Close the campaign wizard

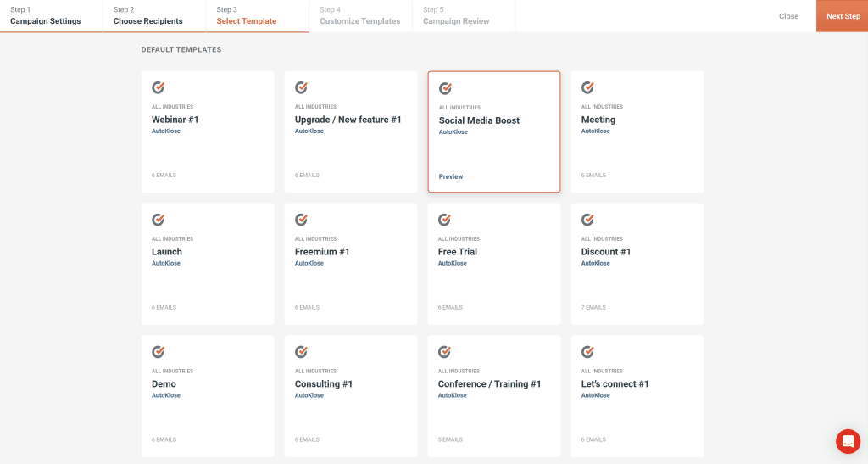click(789, 16)
